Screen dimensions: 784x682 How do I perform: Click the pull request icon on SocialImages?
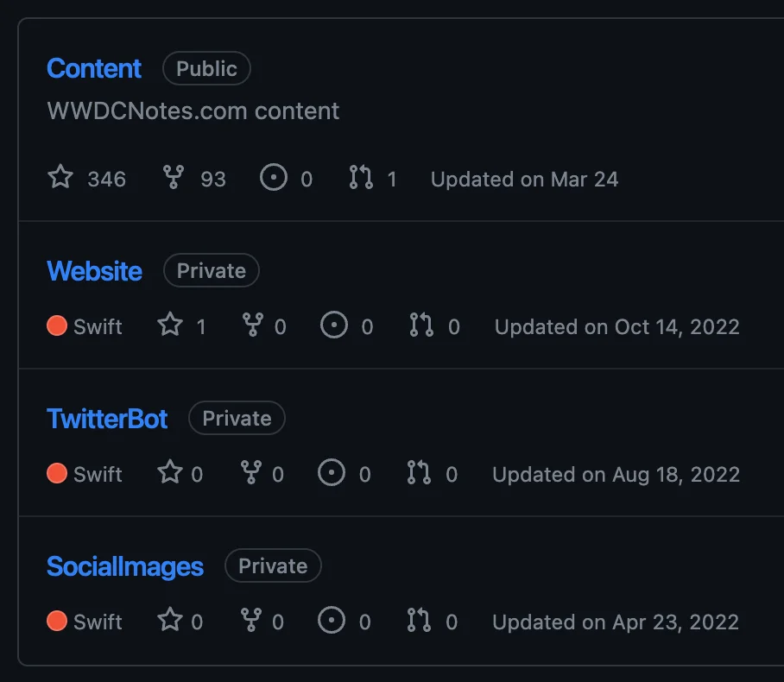422,621
